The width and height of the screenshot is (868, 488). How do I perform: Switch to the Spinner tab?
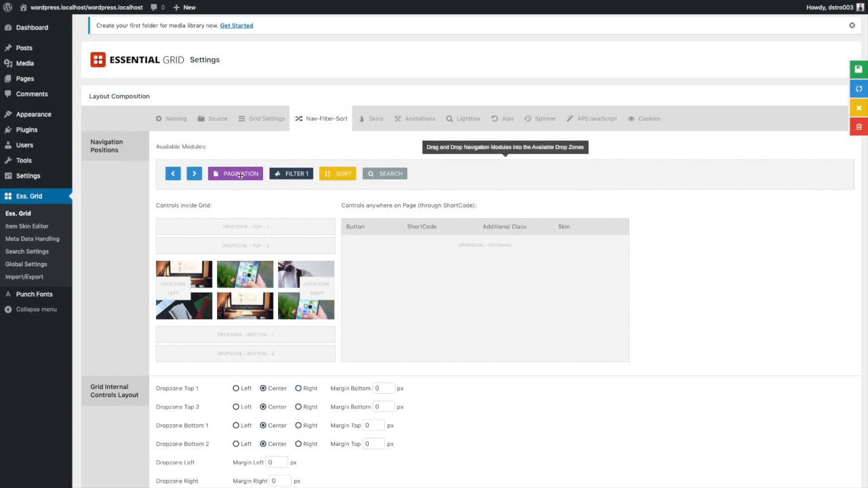point(540,119)
